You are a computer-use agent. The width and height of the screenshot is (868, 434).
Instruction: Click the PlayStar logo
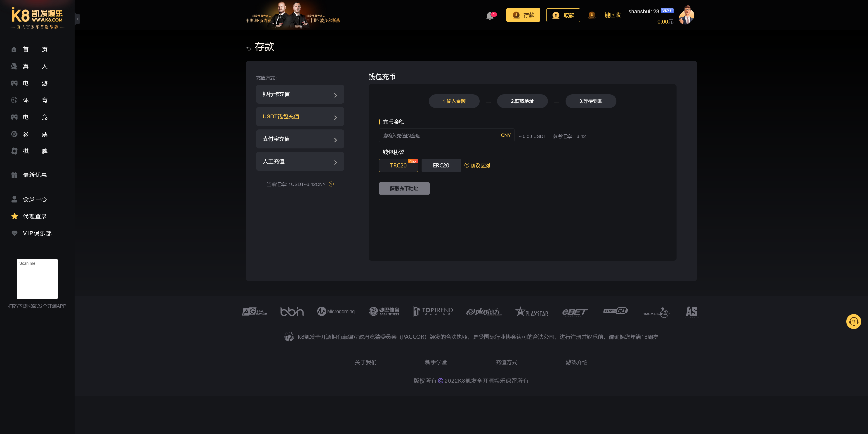pyautogui.click(x=532, y=312)
